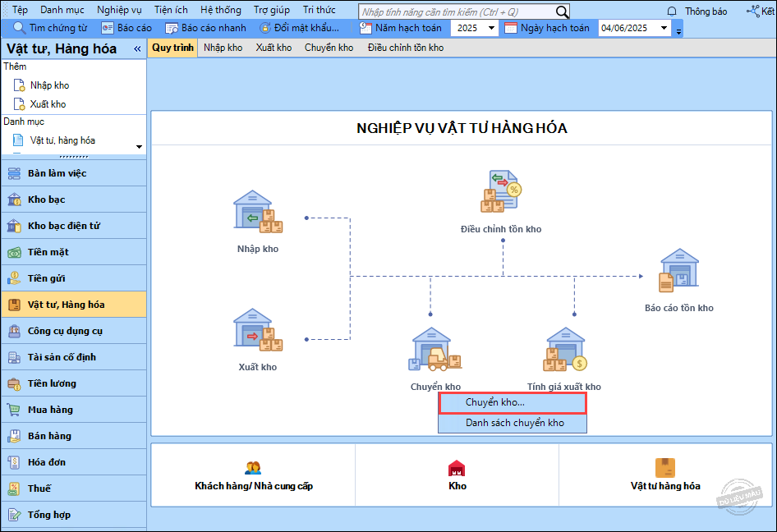Go to Kho bạc điện tử section

coord(74,226)
